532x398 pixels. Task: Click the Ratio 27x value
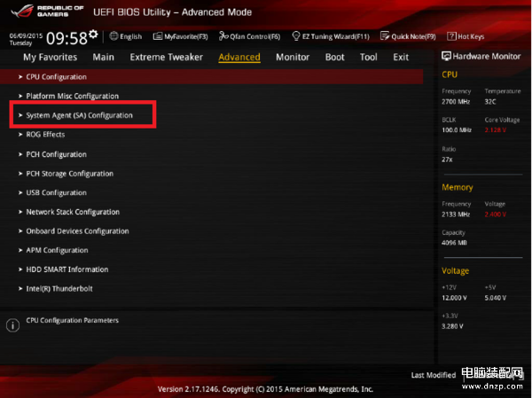[x=447, y=160]
